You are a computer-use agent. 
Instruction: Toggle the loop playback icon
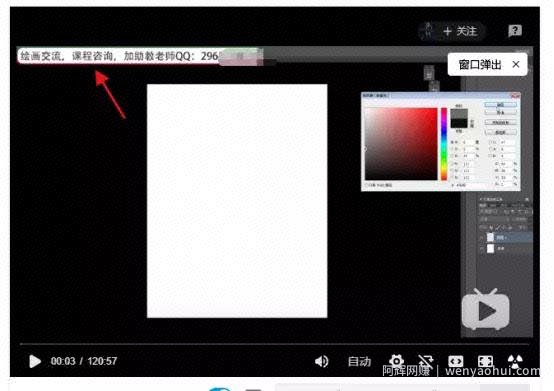[426, 361]
